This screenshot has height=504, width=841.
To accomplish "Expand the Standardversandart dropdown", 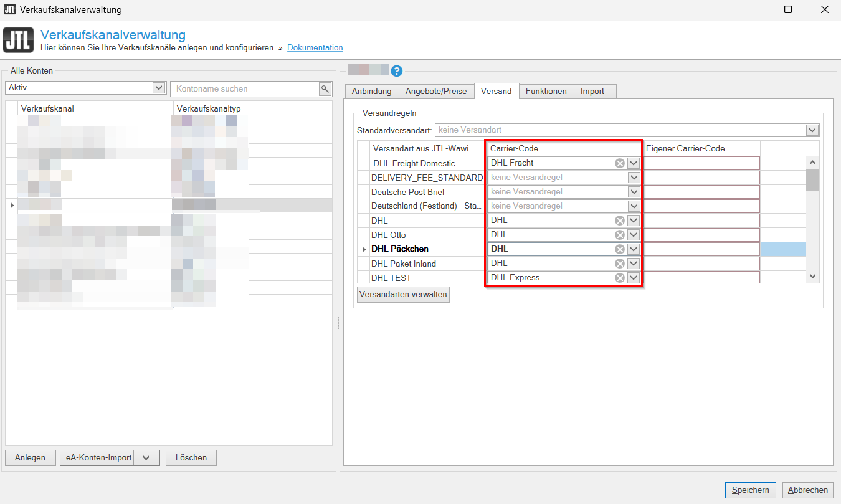I will (812, 130).
